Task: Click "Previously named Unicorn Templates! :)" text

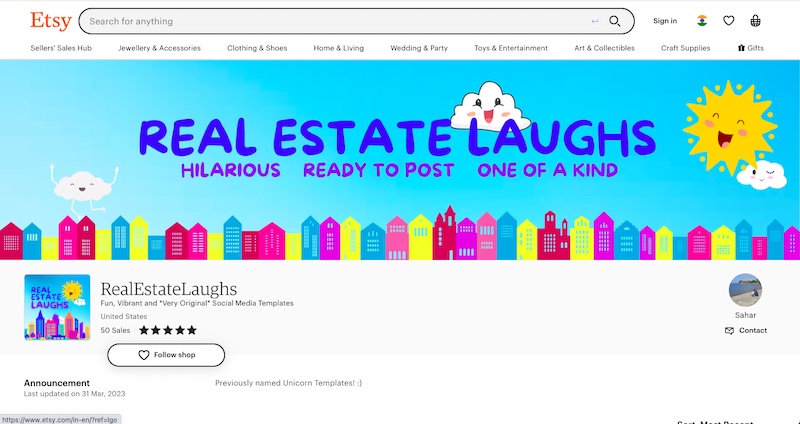Action: [288, 383]
